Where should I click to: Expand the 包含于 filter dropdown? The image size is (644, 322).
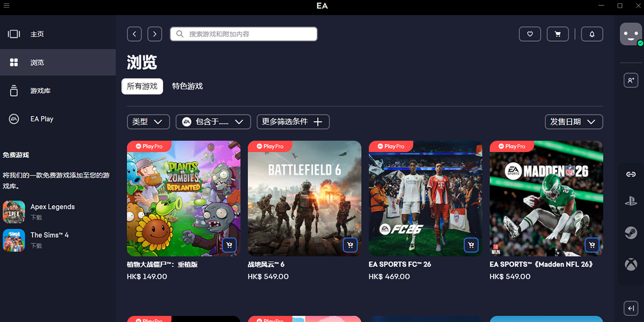[213, 122]
